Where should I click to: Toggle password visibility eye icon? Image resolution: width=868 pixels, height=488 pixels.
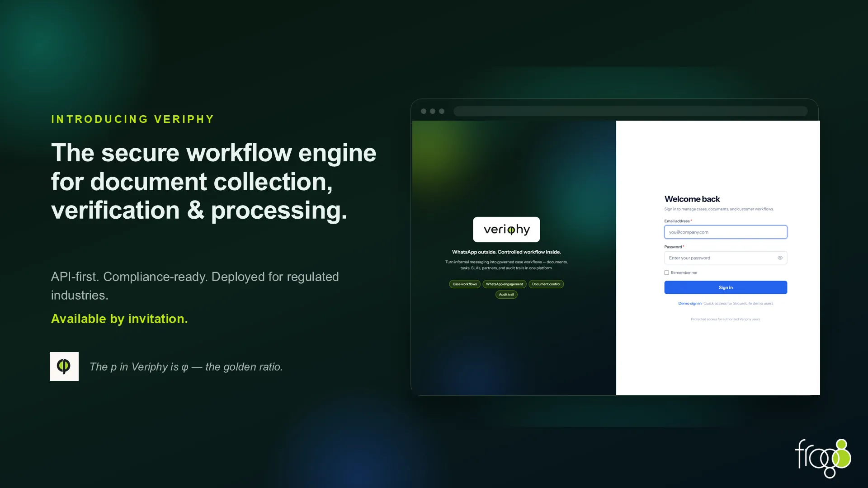(x=780, y=258)
